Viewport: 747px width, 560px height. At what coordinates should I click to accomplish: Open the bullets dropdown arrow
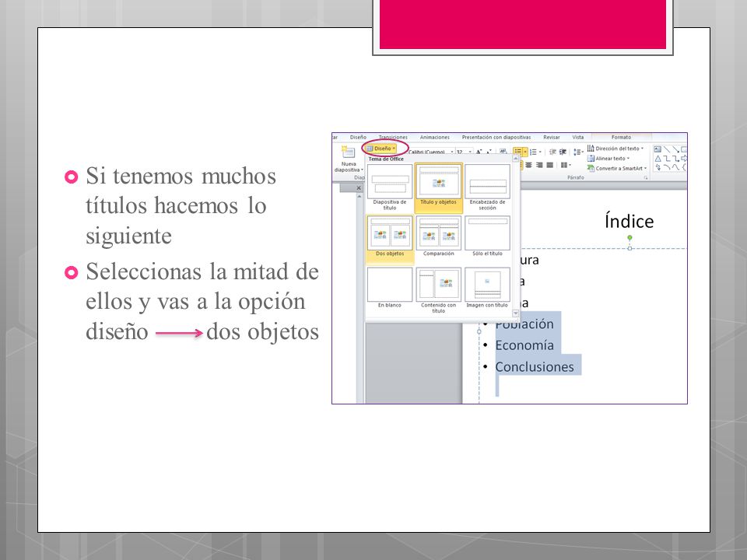coord(525,152)
